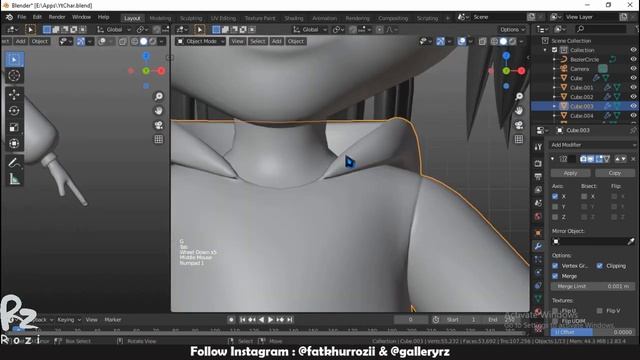
Task: Toggle Vertex Groups option
Action: click(x=555, y=266)
